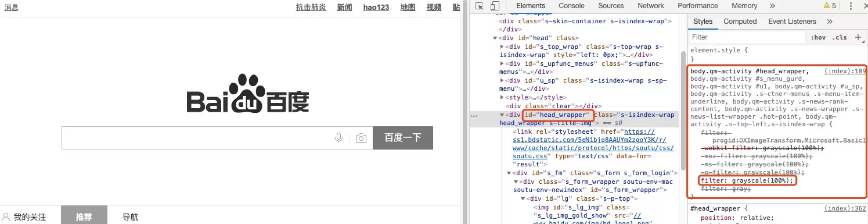Show more DevTools panels with » chevron
This screenshot has width=868, height=224.
pyautogui.click(x=772, y=6)
